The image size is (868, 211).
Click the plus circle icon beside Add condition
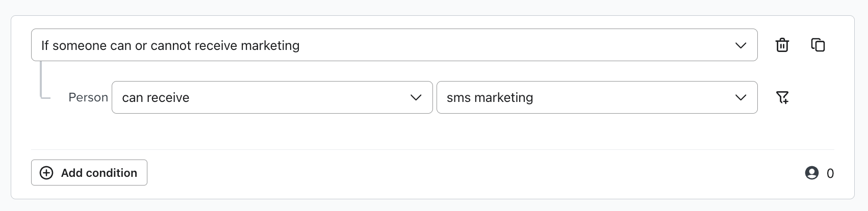pos(46,173)
